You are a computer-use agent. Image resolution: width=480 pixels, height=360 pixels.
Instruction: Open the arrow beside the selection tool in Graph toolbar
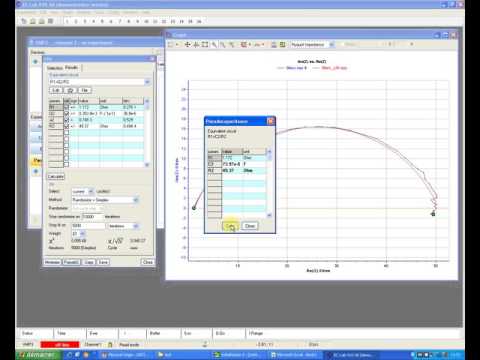(x=177, y=44)
